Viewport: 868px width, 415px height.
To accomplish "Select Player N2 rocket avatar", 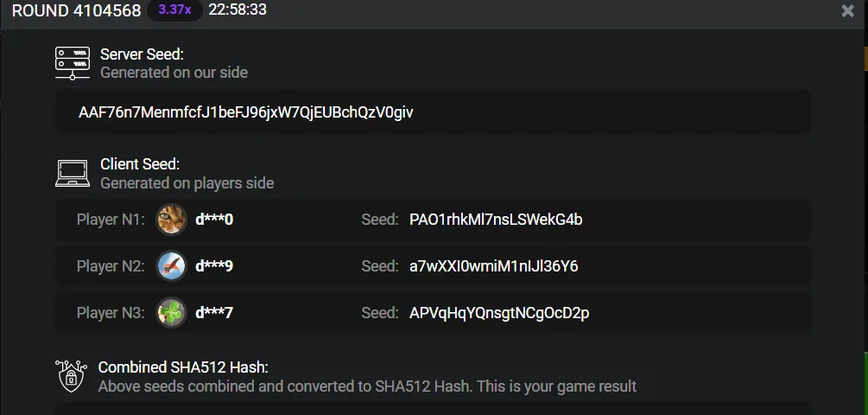I will click(171, 266).
